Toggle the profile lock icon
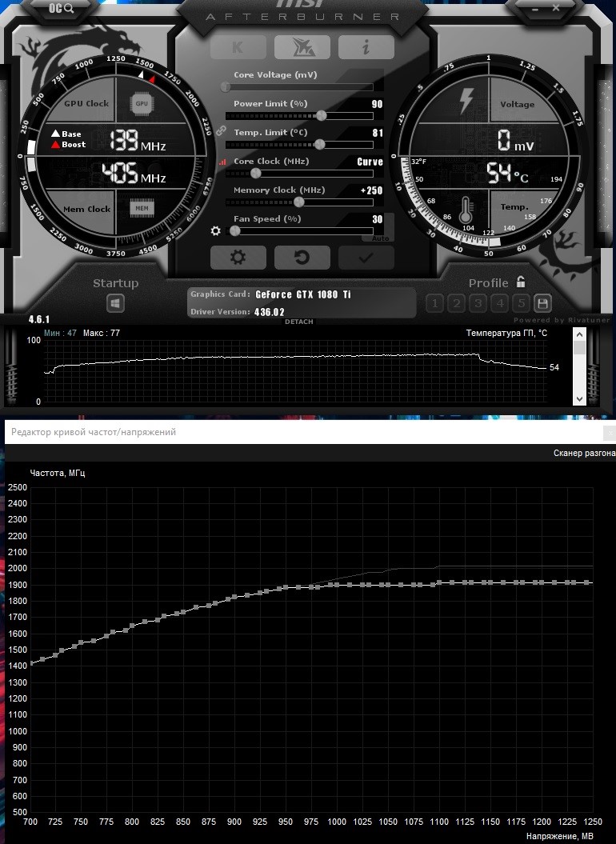 (521, 282)
